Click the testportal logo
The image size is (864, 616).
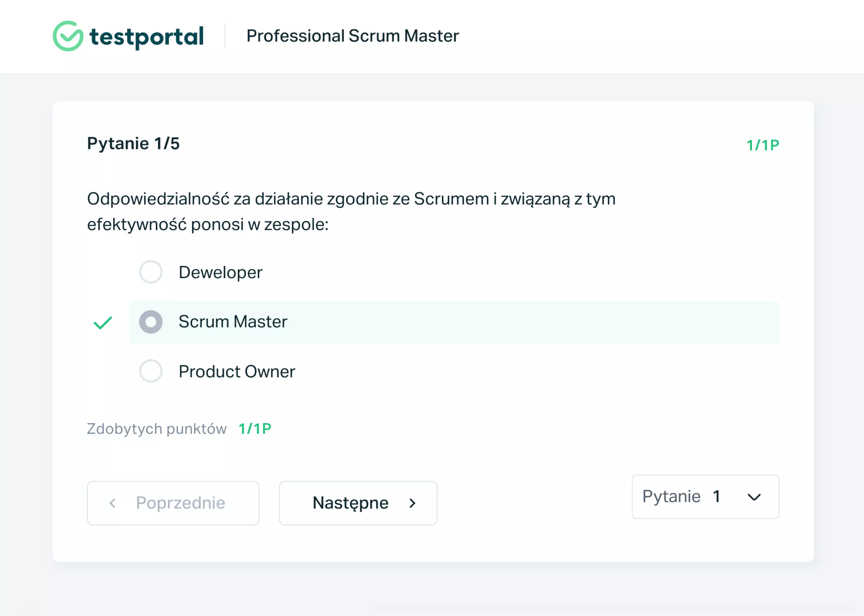coord(128,36)
